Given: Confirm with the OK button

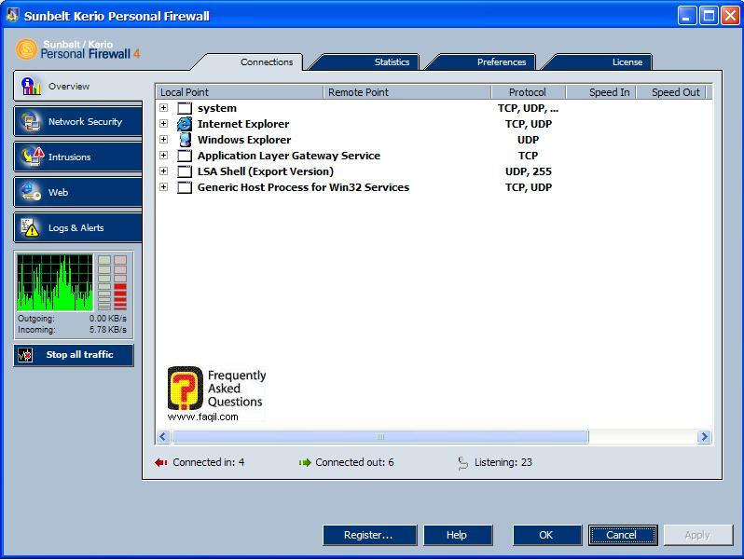Looking at the screenshot, I should click(546, 535).
